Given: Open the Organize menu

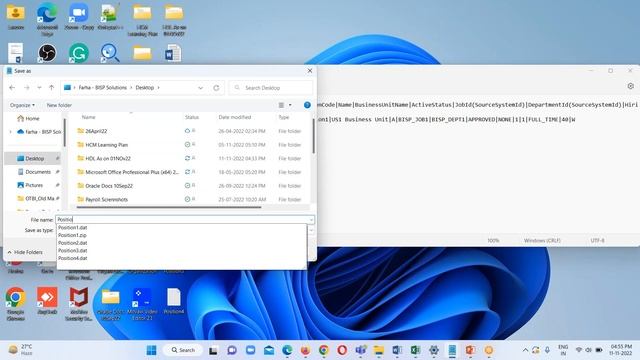Looking at the screenshot, I should click(x=22, y=105).
